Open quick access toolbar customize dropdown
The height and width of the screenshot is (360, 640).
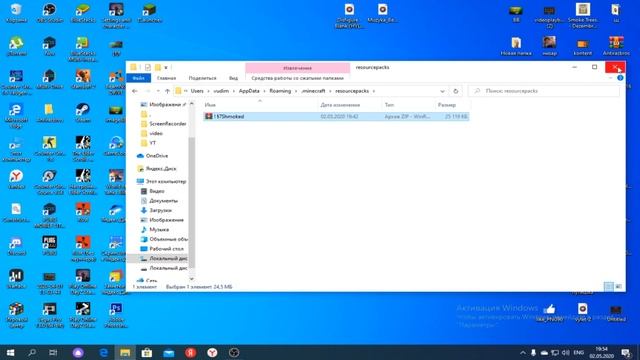click(166, 68)
